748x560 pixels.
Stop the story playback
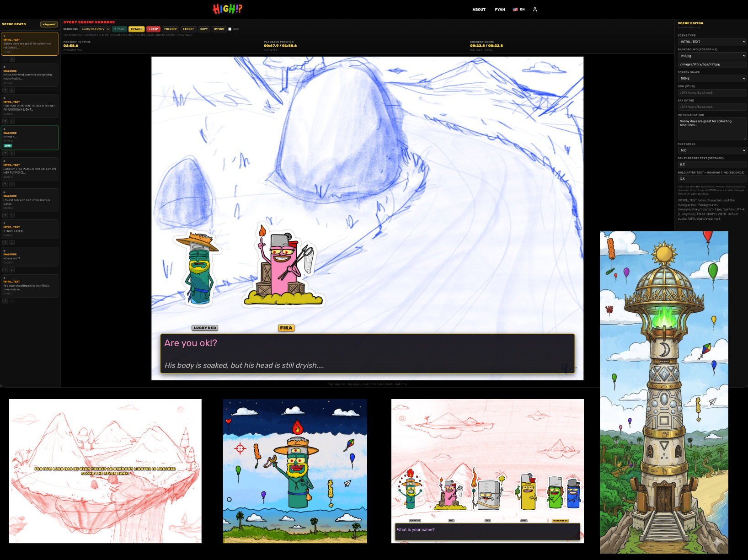(153, 29)
